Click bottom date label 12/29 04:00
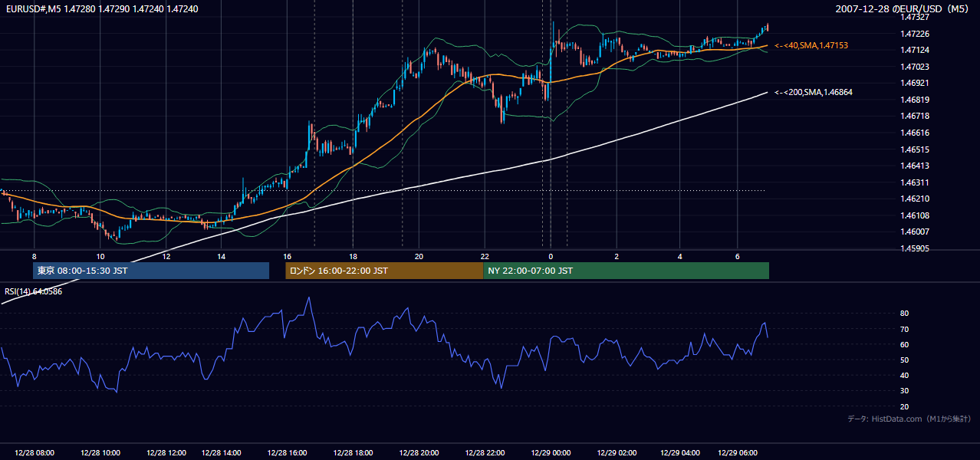The height and width of the screenshot is (460, 980). tap(679, 452)
